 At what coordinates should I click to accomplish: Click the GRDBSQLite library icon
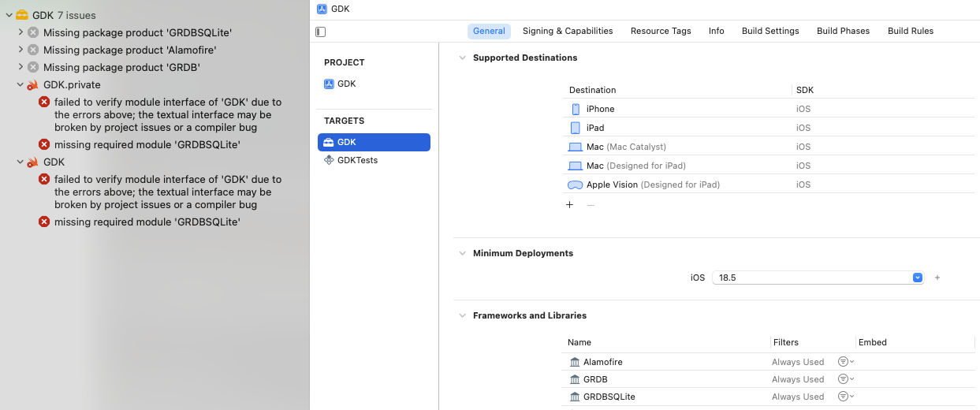[575, 397]
